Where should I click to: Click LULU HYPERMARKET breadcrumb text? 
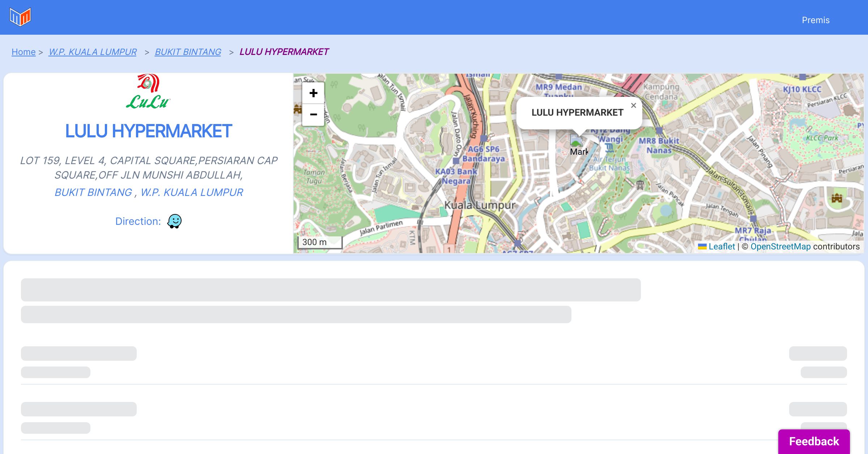click(284, 52)
